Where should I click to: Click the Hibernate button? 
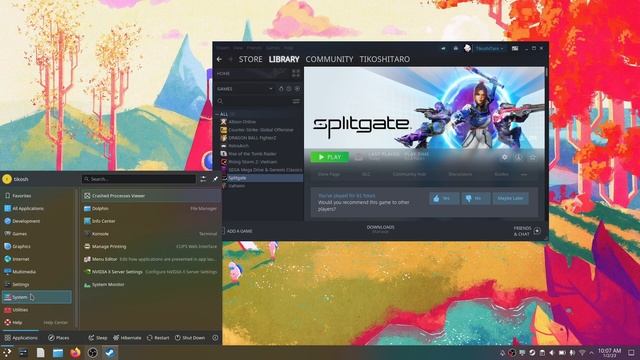pyautogui.click(x=127, y=338)
